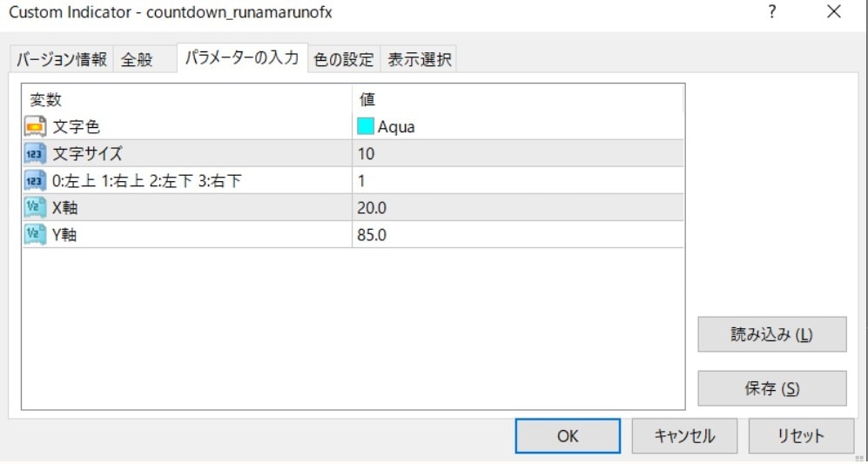This screenshot has height=464, width=868.
Task: Open the 色の設定 tab
Action: point(344,60)
